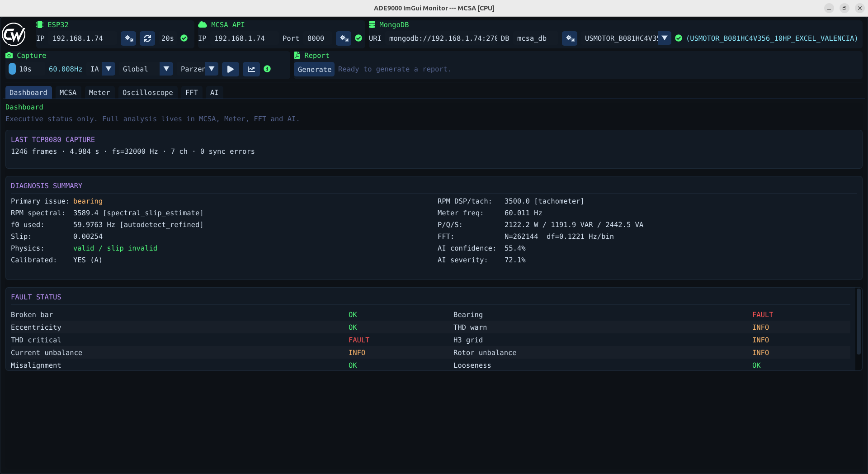Click RPM spectral 3589.4 value
This screenshot has height=474, width=868.
[x=138, y=213]
